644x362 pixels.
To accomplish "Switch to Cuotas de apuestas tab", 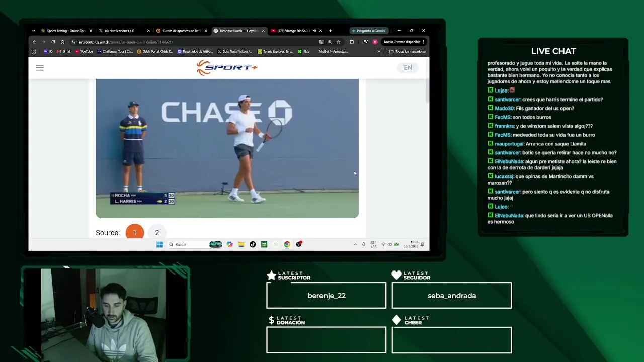I will tap(182, 31).
